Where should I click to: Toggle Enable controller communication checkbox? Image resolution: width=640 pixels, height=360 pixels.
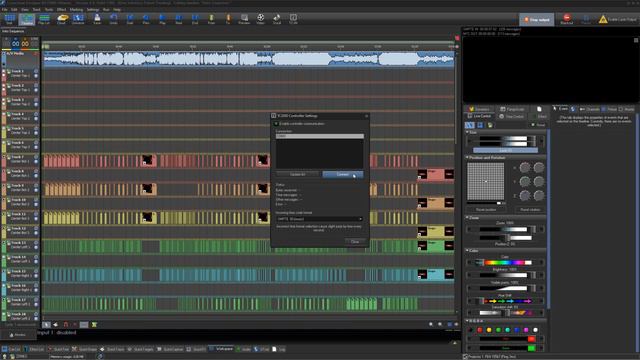[276, 124]
